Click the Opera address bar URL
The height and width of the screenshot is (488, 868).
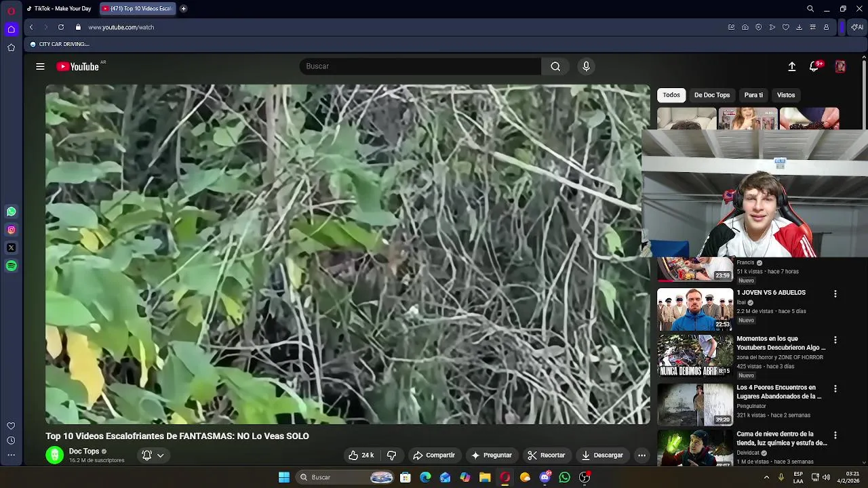point(121,27)
